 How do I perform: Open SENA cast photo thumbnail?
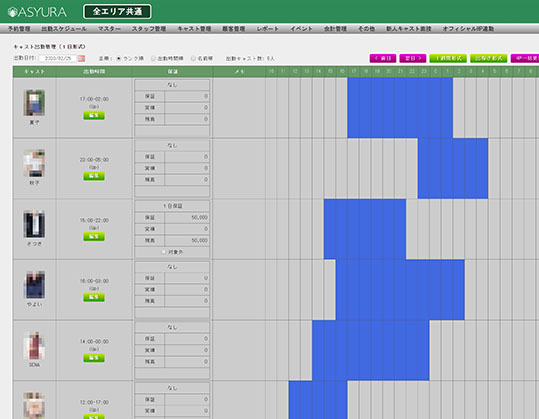pos(34,345)
